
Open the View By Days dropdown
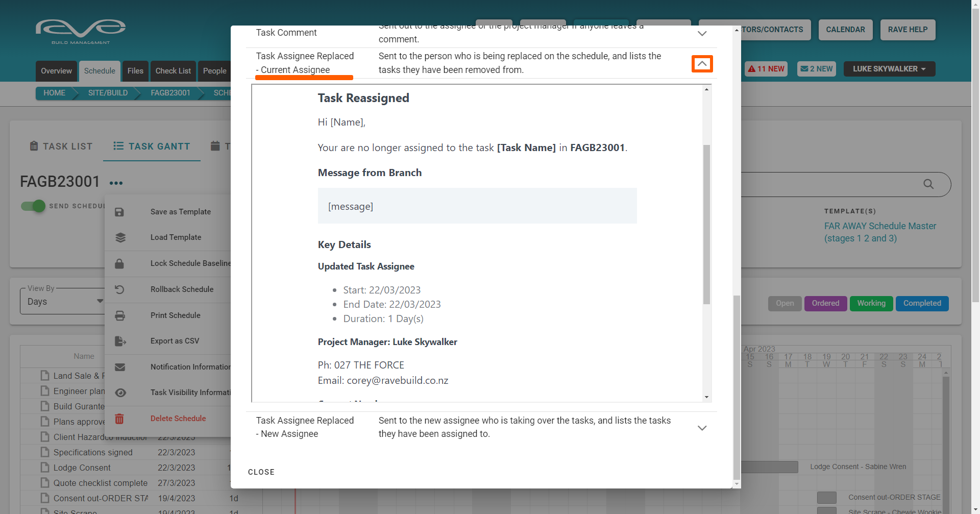click(x=62, y=302)
